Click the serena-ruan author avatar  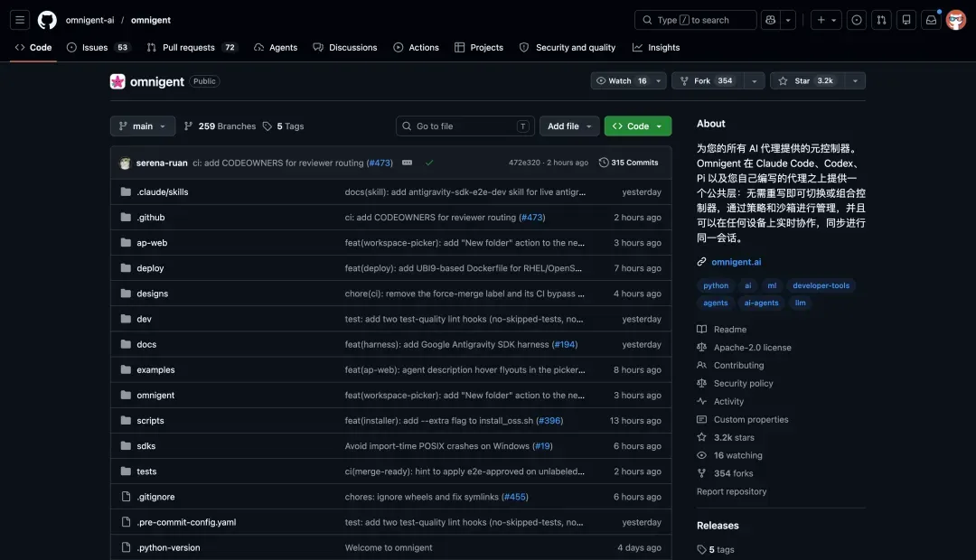point(125,163)
